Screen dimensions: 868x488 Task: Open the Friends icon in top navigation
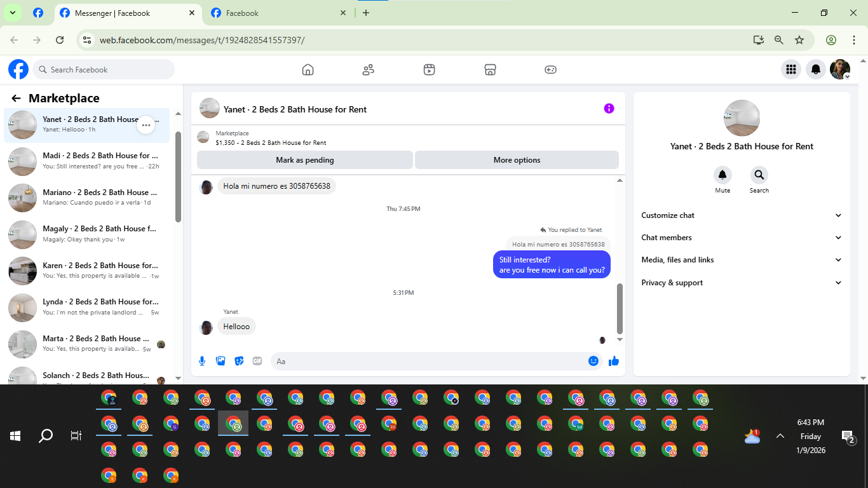click(369, 70)
